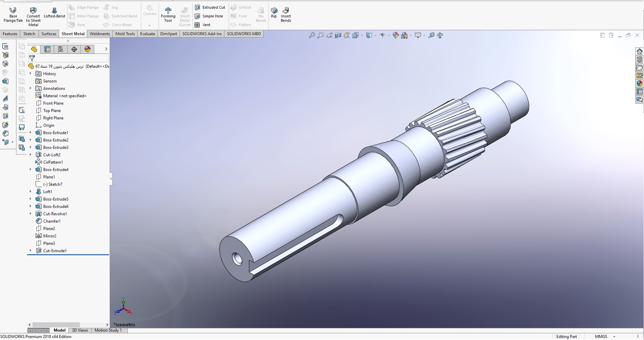The height and width of the screenshot is (340, 644).
Task: Open Custom Properties task pane icon
Action: 640,92
